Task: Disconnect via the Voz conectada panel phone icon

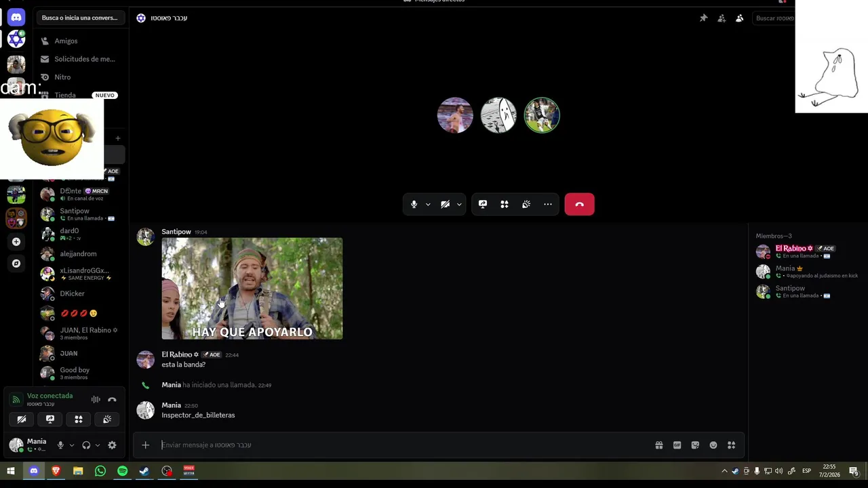Action: coord(112,400)
